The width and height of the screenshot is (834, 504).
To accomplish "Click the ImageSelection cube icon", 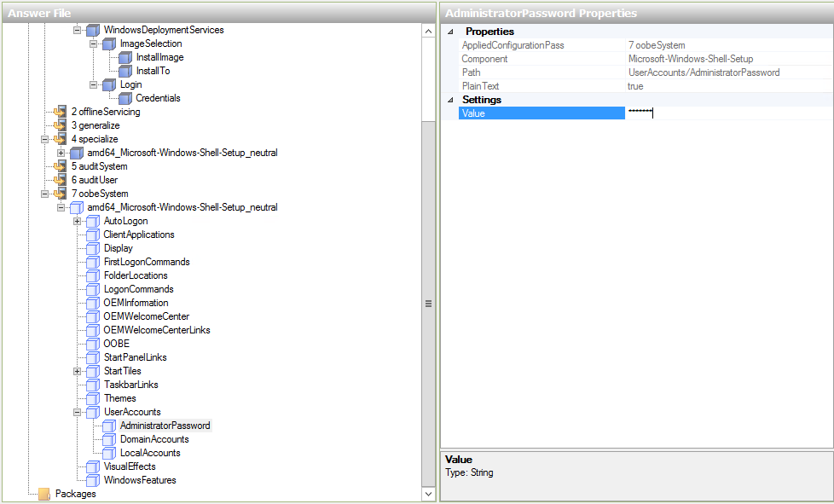I will pos(109,43).
